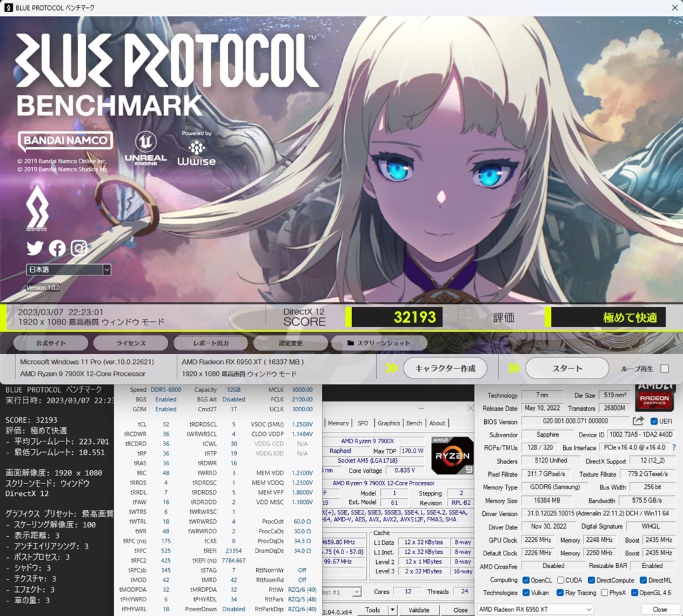Click the Blue Protocol title bar app icon
The height and width of the screenshot is (616, 683).
coord(8,8)
